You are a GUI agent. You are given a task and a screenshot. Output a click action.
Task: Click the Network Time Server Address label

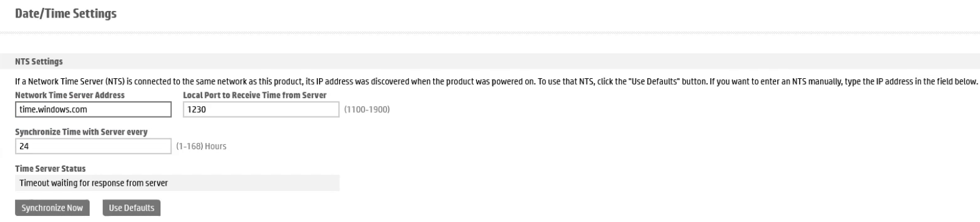click(x=70, y=95)
